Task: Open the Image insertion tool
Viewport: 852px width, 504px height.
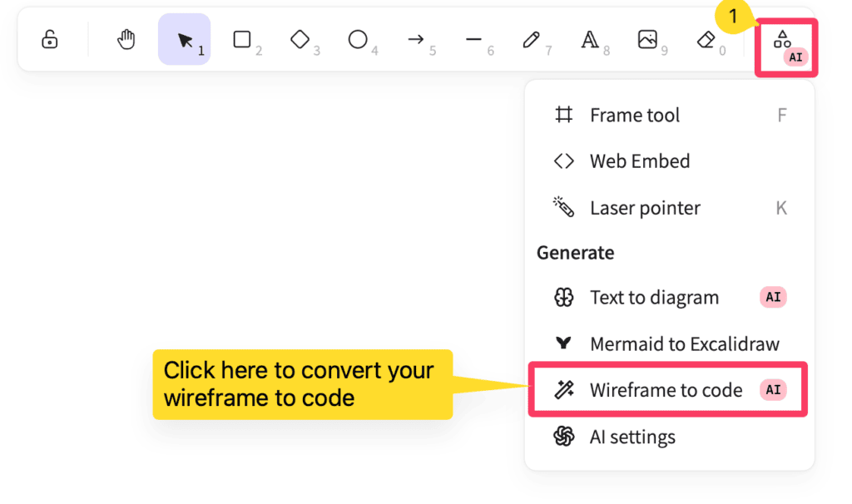Action: [x=650, y=39]
